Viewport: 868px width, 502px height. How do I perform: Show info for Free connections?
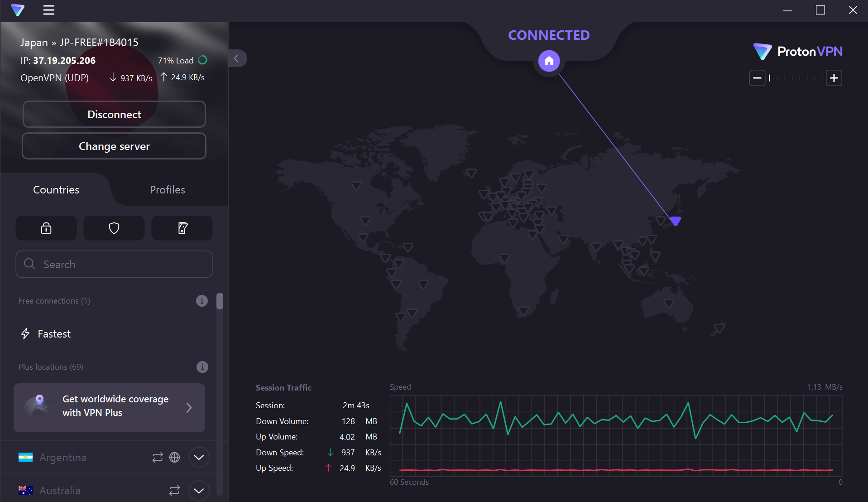[x=202, y=301]
